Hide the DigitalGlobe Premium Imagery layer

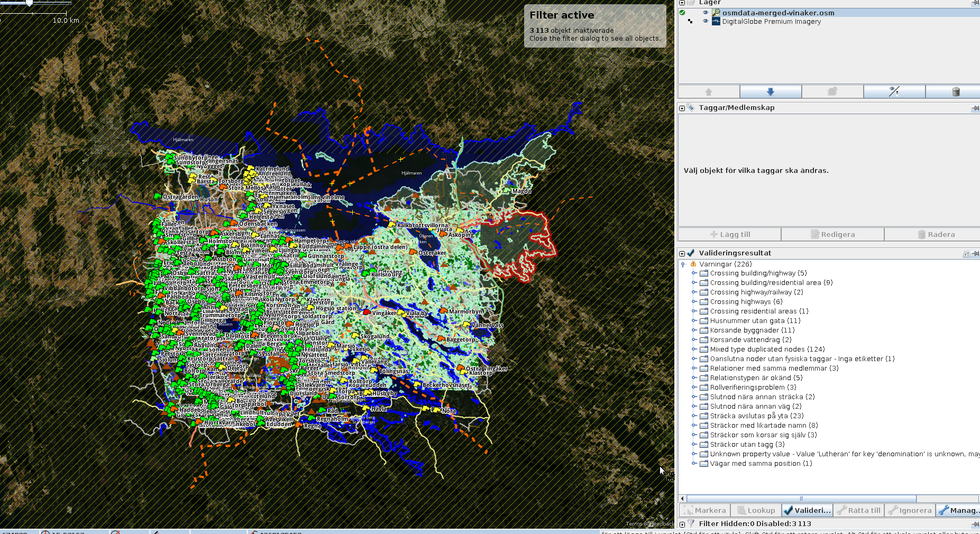point(705,22)
